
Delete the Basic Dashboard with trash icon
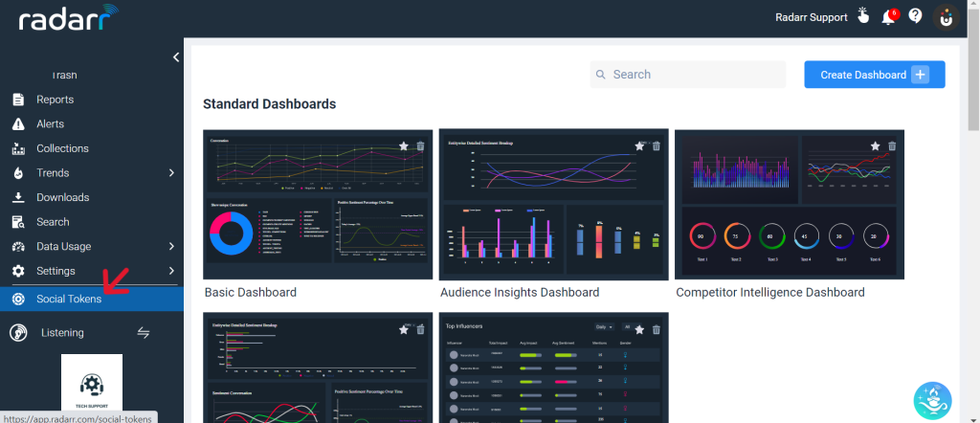[420, 146]
